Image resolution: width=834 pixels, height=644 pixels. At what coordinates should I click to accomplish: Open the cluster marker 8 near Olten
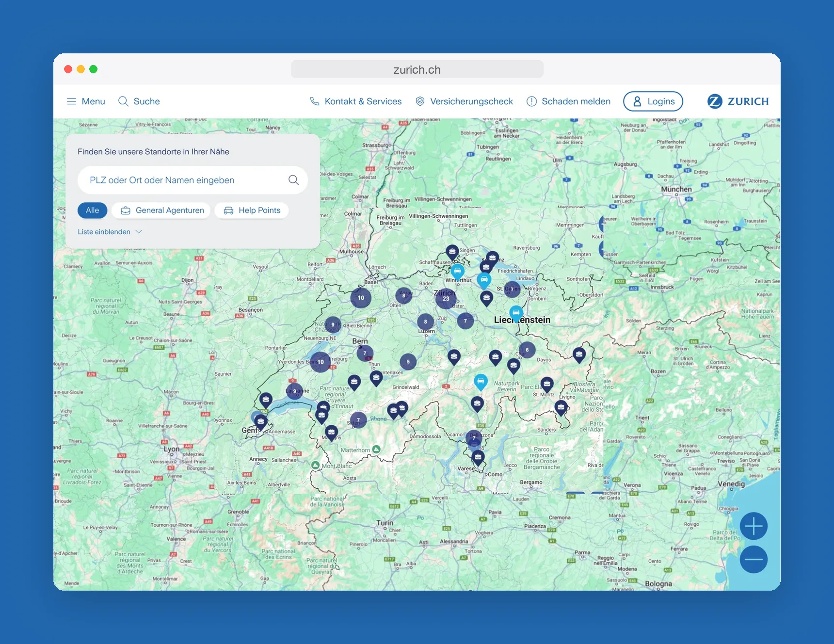pos(403,295)
